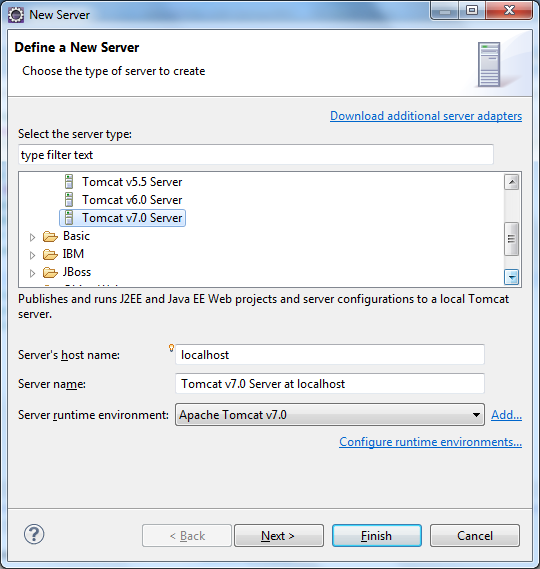The image size is (540, 569).
Task: Click the Server's host name field
Action: pyautogui.click(x=330, y=355)
